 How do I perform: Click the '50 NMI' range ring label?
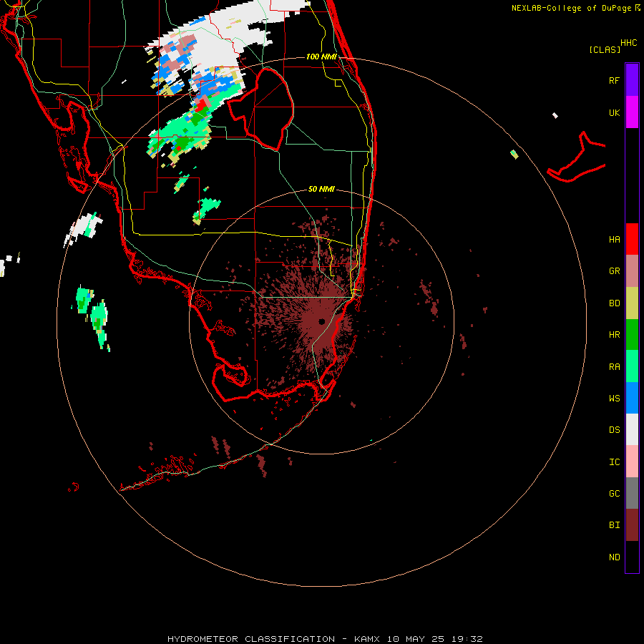(321, 189)
